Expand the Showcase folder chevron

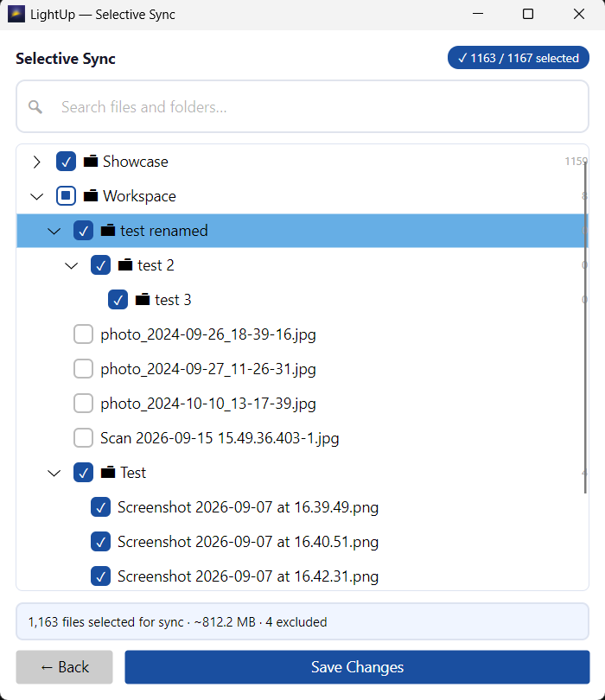click(x=36, y=162)
